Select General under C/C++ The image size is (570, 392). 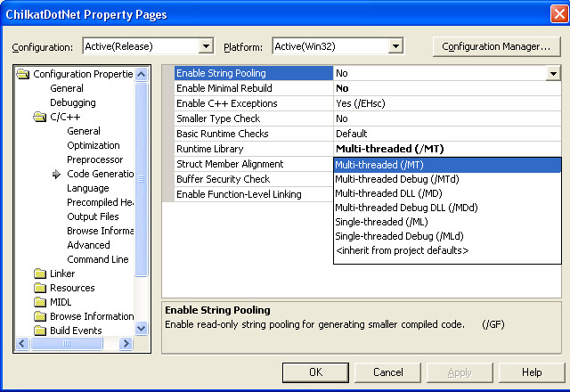tap(84, 131)
